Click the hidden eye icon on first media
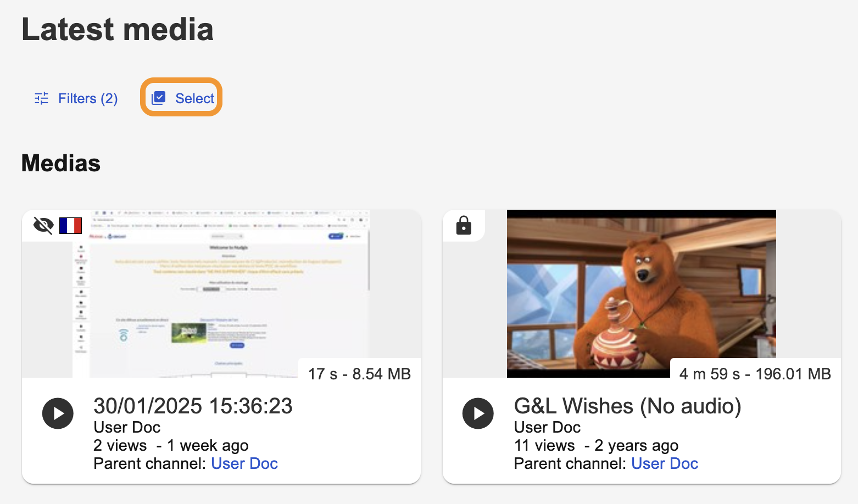Viewport: 858px width, 504px height. [x=43, y=225]
